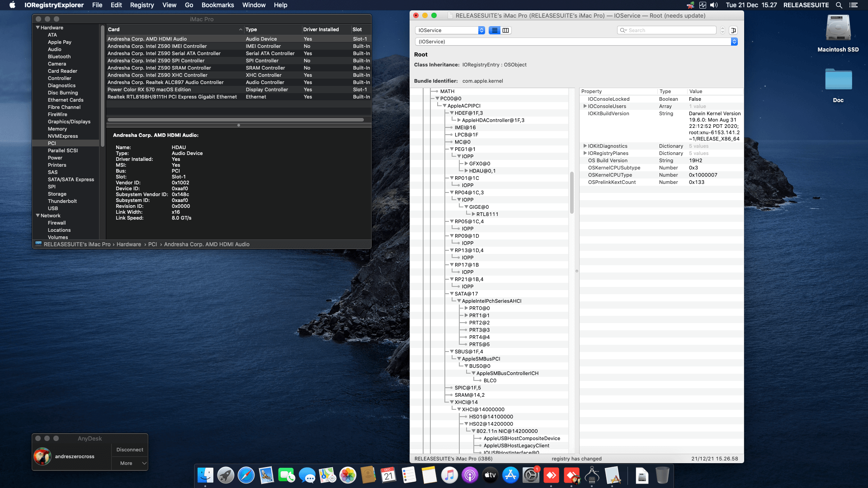The image size is (868, 488).
Task: Open the Trash in the Dock
Action: [662, 475]
